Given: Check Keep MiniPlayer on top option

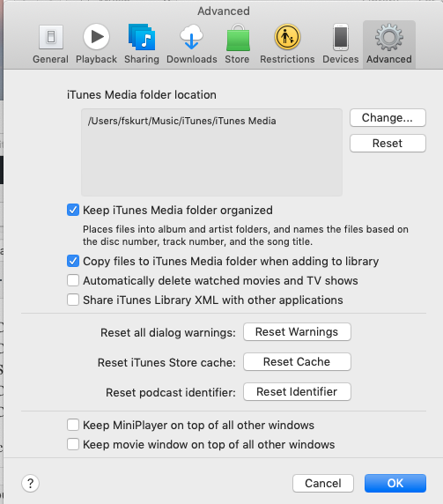Looking at the screenshot, I should tap(73, 425).
